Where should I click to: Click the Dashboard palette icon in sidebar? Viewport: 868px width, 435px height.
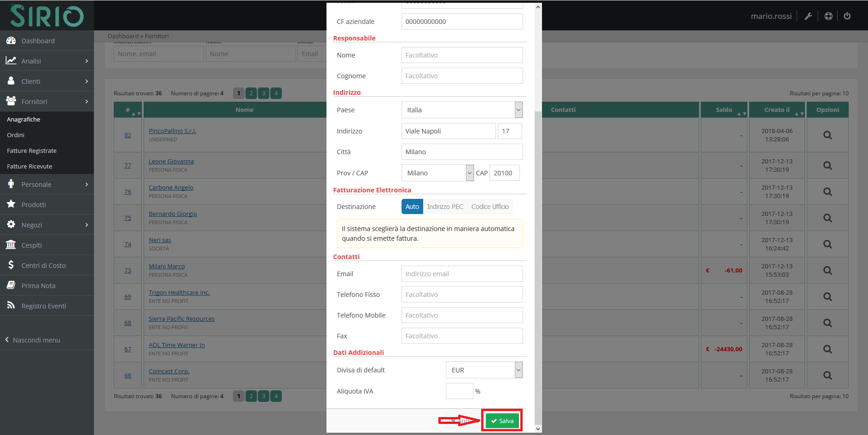coord(11,41)
